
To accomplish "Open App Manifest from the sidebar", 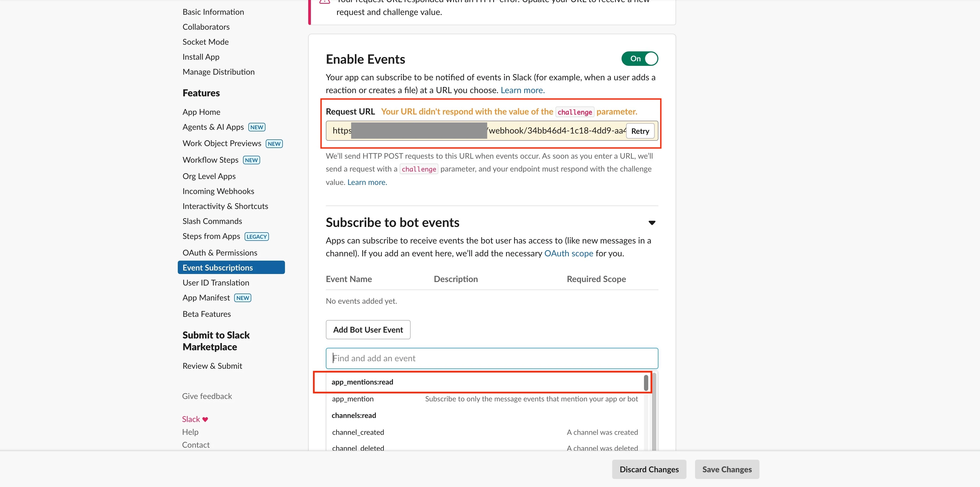I will [x=206, y=298].
